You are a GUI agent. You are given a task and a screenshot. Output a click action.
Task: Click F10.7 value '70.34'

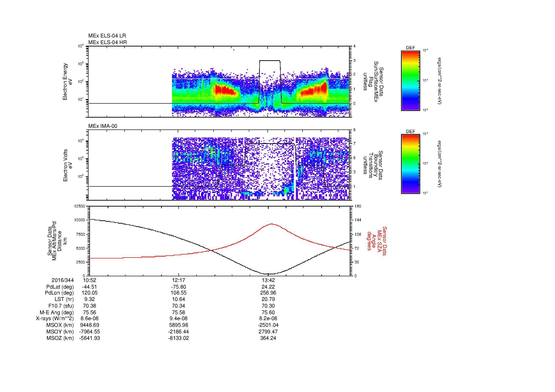tap(178, 306)
